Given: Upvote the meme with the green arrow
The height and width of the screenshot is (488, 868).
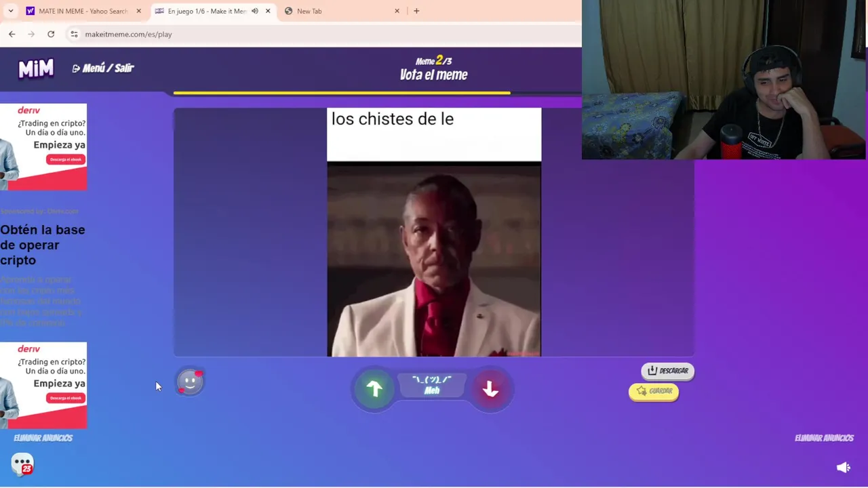Looking at the screenshot, I should (x=374, y=388).
